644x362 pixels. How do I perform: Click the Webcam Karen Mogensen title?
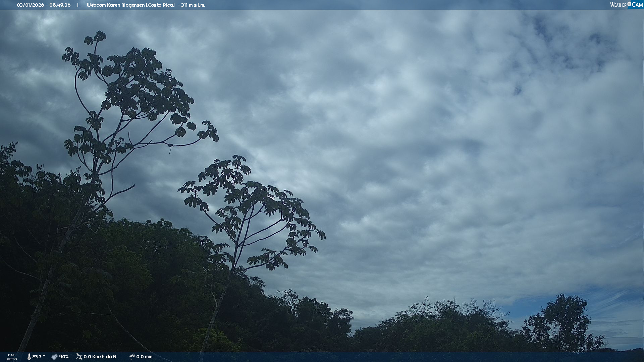coord(116,5)
